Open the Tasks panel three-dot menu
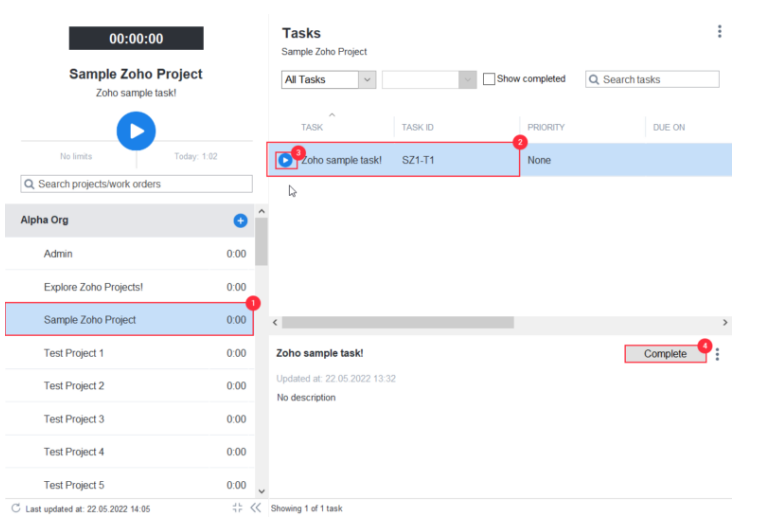The image size is (757, 524). point(719,32)
